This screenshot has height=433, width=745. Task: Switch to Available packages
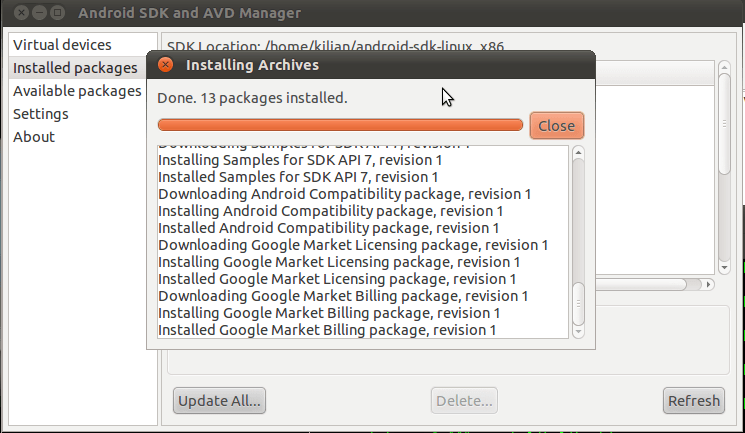coord(77,91)
